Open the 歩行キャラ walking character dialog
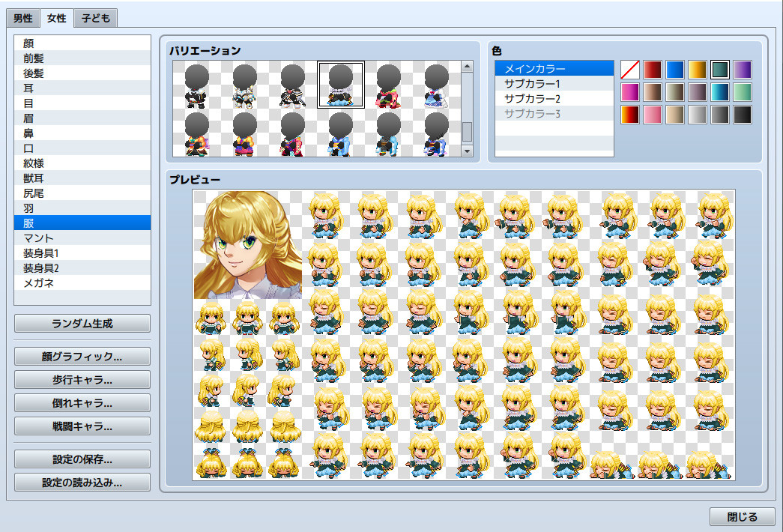 click(81, 380)
